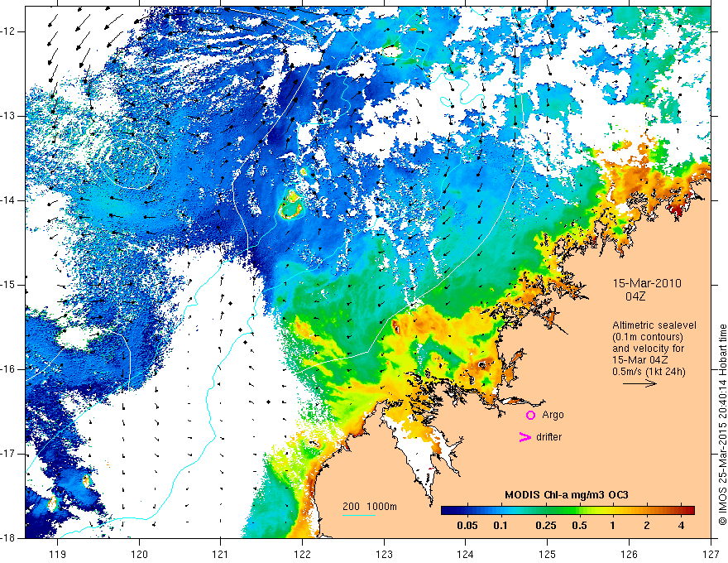Click the '15-Mar-2010' date label
The height and width of the screenshot is (563, 728).
tap(647, 283)
